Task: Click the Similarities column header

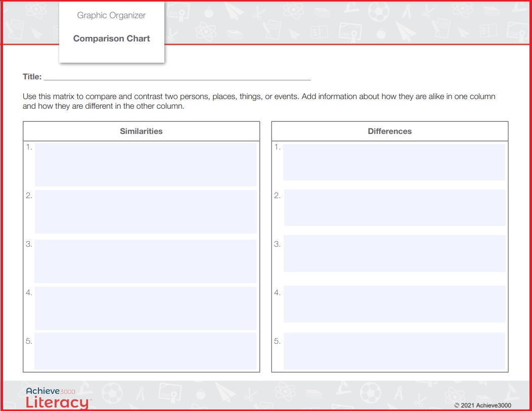Action: pyautogui.click(x=141, y=131)
